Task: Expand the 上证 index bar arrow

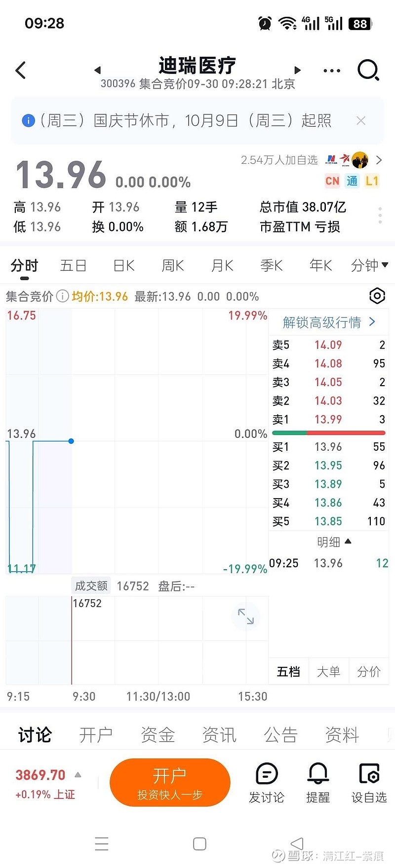Action: 78,775
